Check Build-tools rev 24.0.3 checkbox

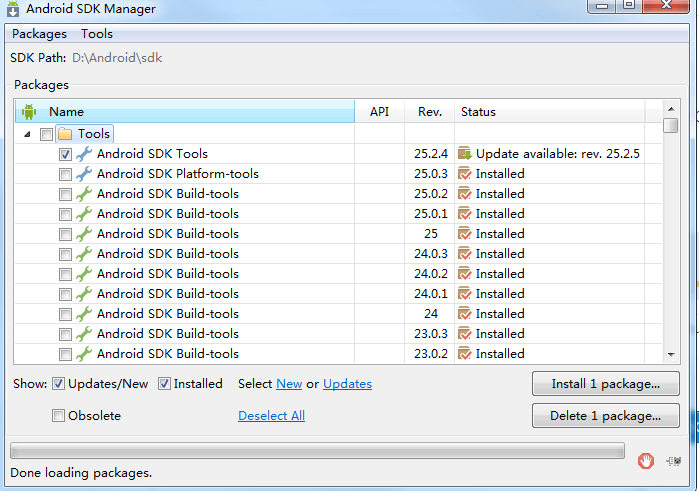click(65, 255)
